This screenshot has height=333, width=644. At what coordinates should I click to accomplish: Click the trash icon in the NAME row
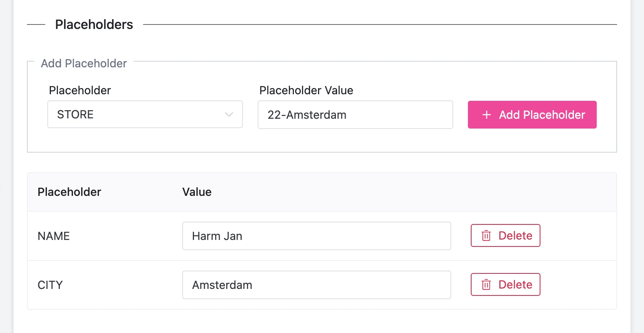coord(486,236)
